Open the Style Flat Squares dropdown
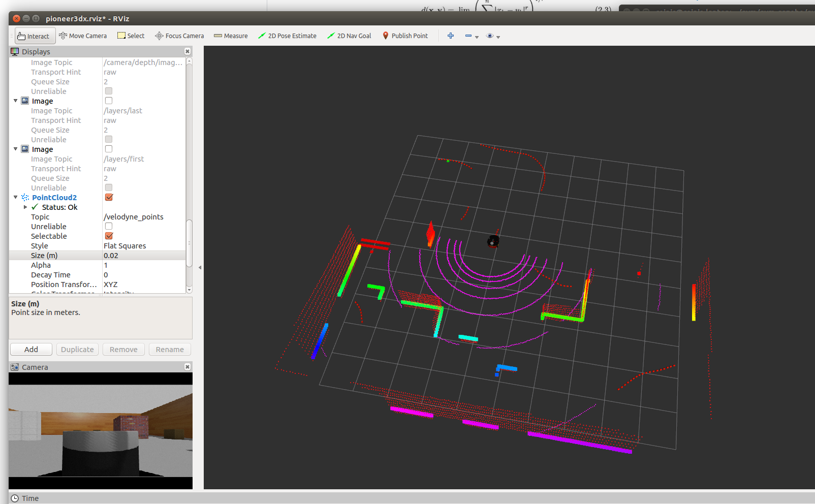Screen dimensions: 815x504 [143, 246]
